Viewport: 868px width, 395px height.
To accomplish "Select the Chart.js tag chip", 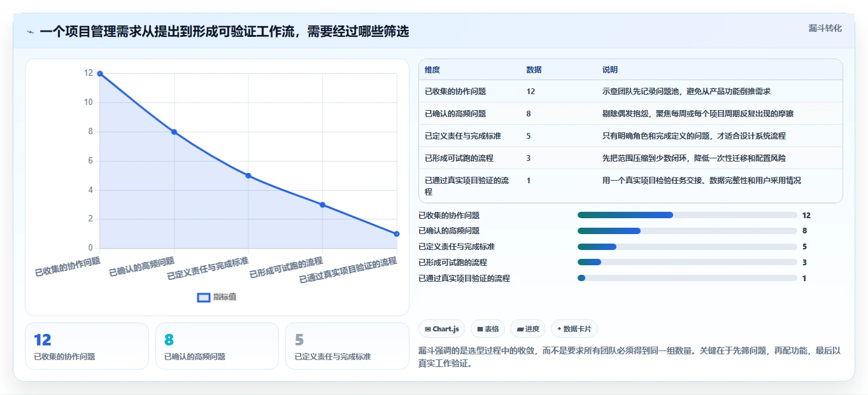I will (x=441, y=329).
